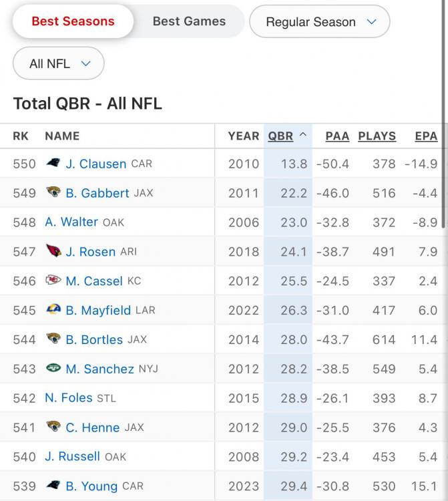Screen dimensions: 448x501
Task: Open A. Walter player link
Action: [71, 222]
